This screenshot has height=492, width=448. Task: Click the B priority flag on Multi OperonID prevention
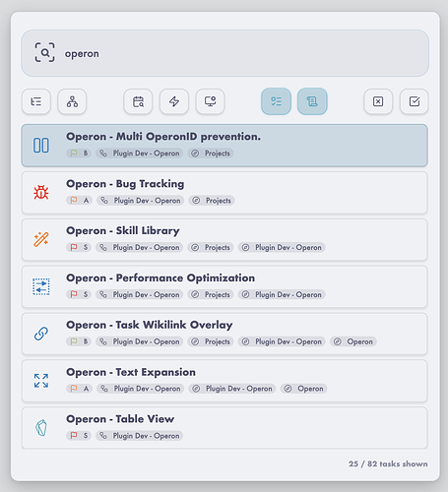[x=79, y=154]
